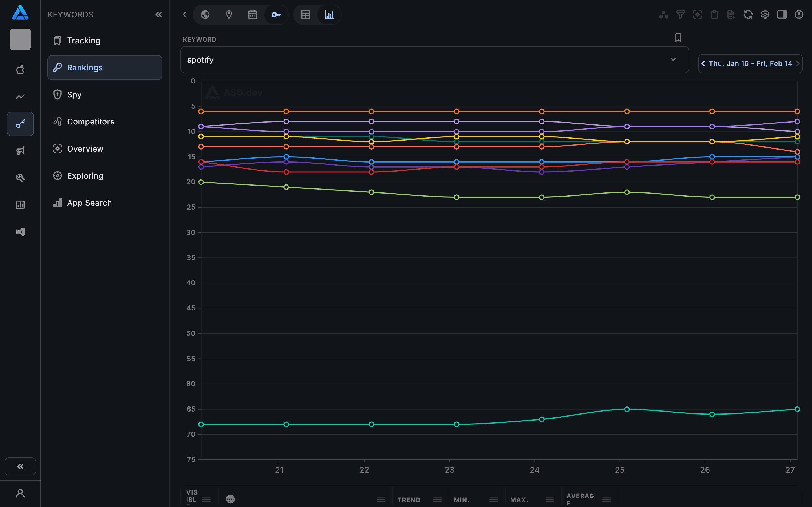Switch to table view mode

305,14
